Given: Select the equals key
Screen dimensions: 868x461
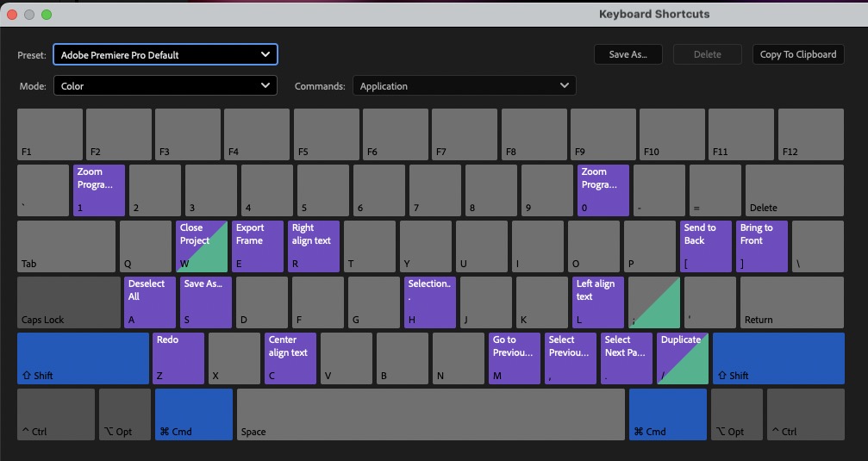Looking at the screenshot, I should click(715, 190).
